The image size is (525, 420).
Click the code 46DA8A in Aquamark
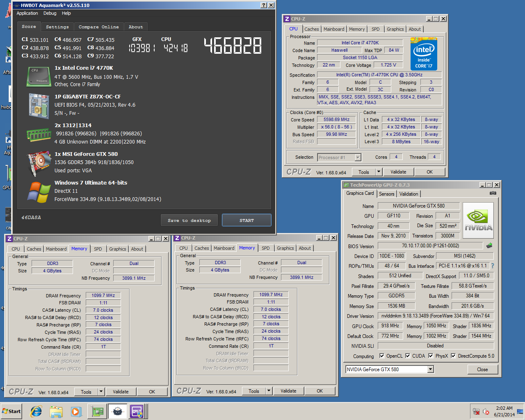[x=31, y=217]
